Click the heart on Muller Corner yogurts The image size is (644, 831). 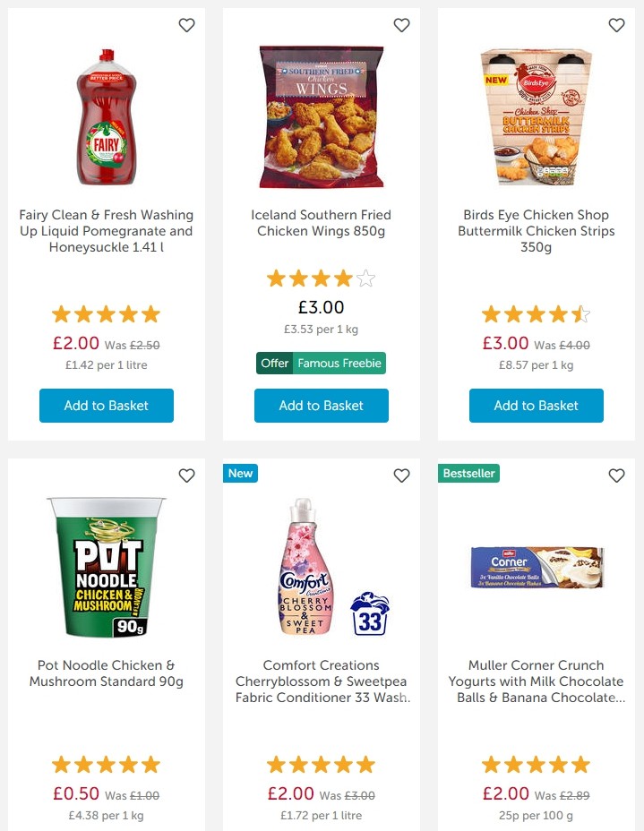click(616, 475)
